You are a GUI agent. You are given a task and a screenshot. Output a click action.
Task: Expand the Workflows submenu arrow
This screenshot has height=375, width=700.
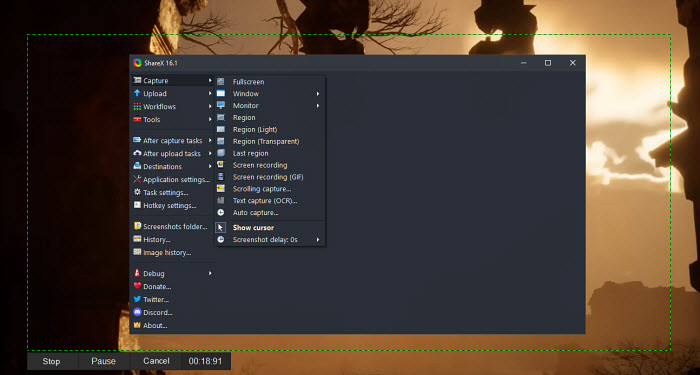(210, 106)
